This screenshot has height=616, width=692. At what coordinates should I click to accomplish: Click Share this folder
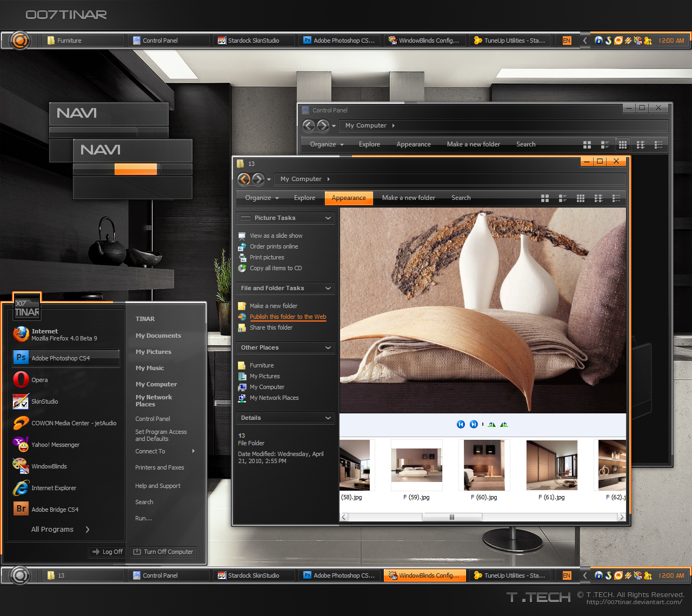point(271,327)
